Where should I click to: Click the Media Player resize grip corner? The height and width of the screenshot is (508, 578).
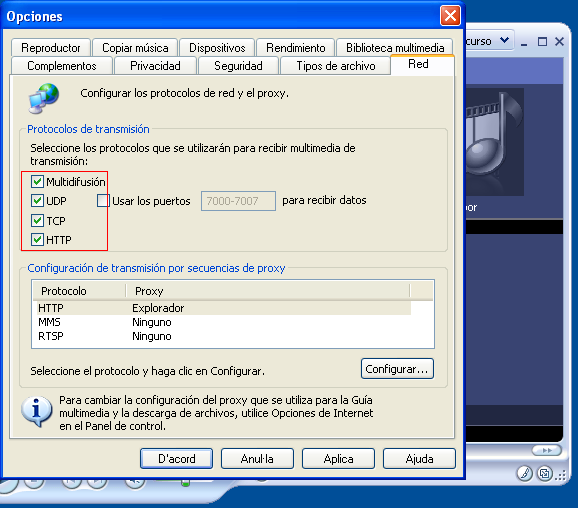click(561, 476)
